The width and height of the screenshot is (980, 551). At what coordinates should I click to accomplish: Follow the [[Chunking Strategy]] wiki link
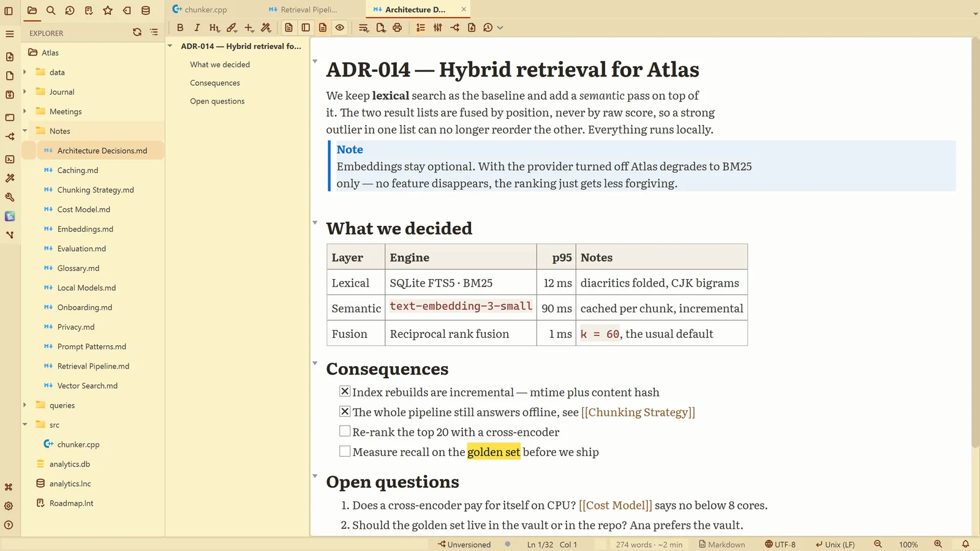(638, 413)
